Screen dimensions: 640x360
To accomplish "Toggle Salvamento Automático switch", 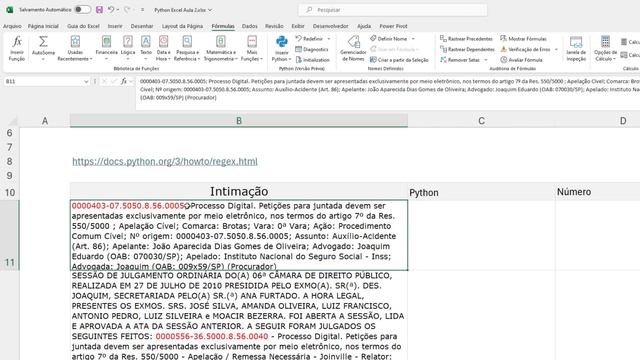I will coord(82,9).
